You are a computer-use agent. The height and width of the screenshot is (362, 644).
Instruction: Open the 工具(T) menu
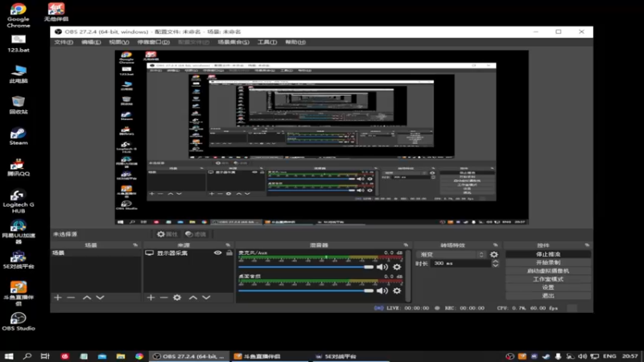coord(267,43)
